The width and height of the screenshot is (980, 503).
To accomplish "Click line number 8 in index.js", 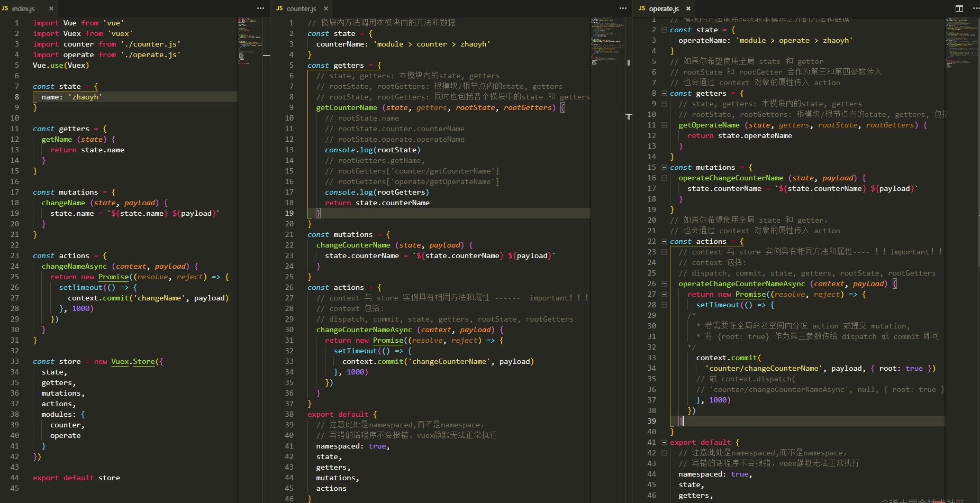I will tap(17, 97).
